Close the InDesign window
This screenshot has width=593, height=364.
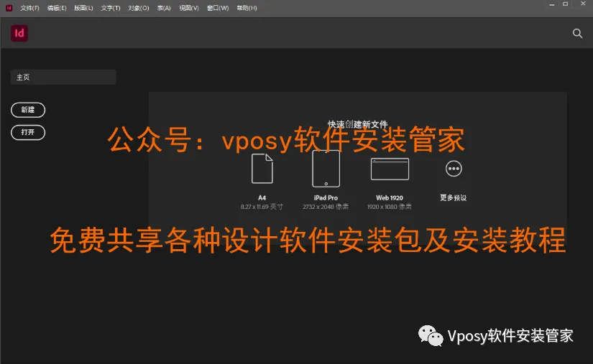pos(583,4)
